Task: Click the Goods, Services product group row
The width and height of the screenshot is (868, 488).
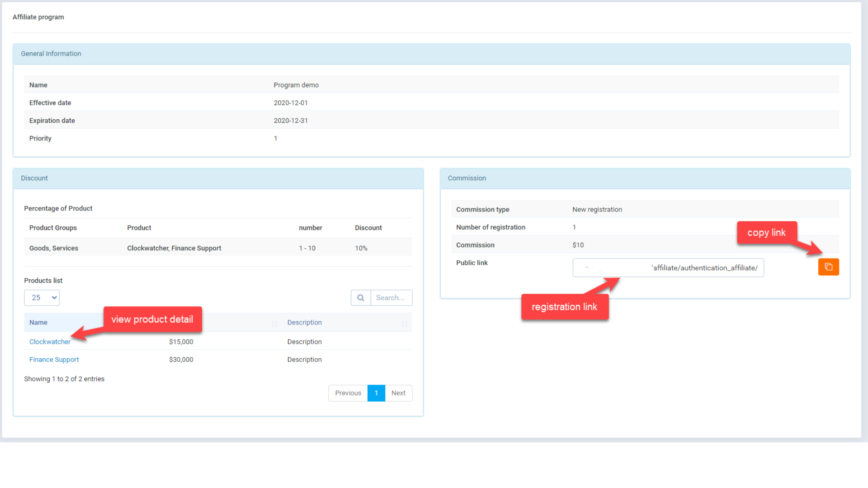Action: coord(53,248)
